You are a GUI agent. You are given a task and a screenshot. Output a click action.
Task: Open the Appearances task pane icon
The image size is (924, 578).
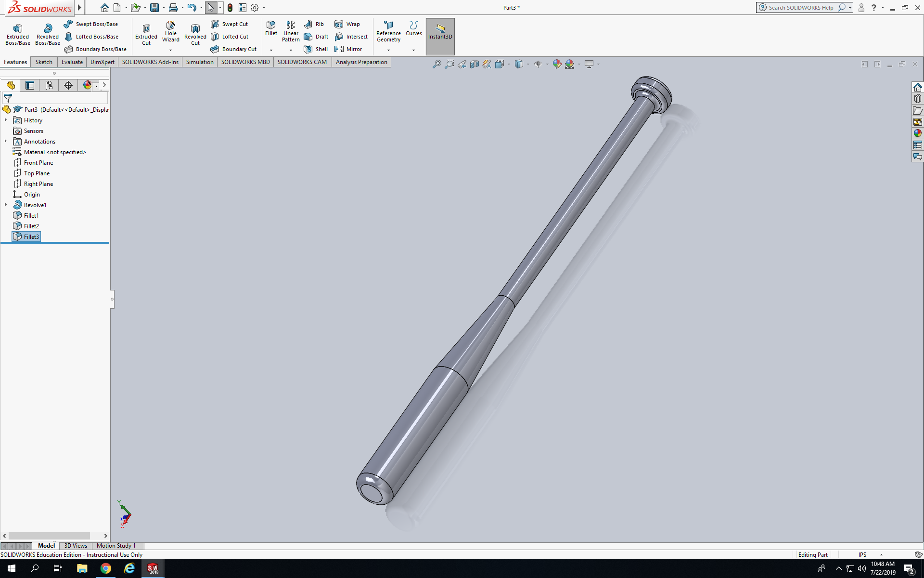(918, 133)
